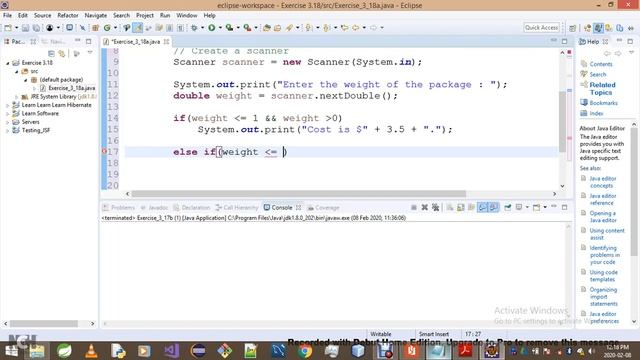Collapse the Exercise 3.18 project node
This screenshot has width=640, height=360.
(x=8, y=63)
